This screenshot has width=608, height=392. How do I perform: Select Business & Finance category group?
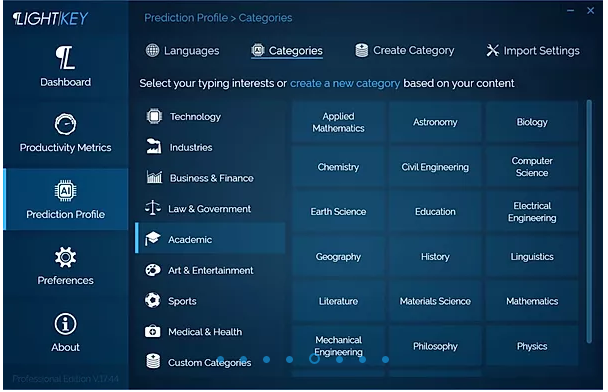click(210, 178)
